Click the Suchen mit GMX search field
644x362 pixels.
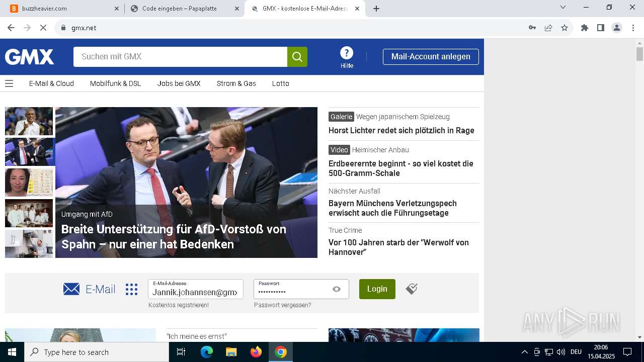coord(180,57)
